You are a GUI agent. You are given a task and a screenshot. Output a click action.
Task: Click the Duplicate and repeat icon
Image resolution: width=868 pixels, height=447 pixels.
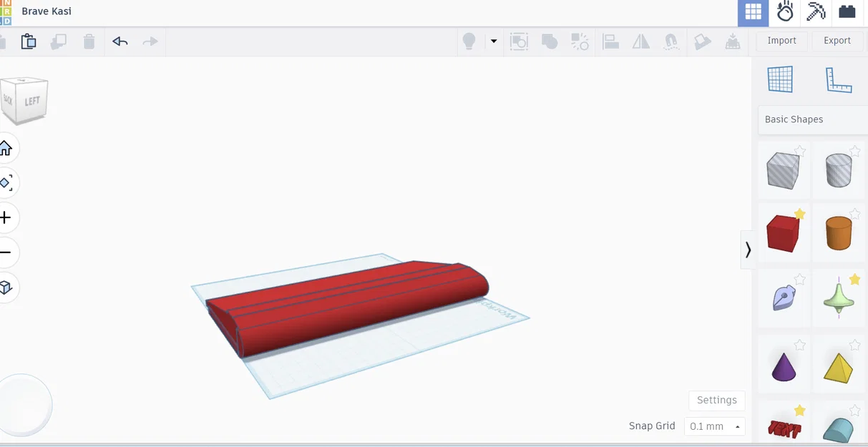pos(59,41)
